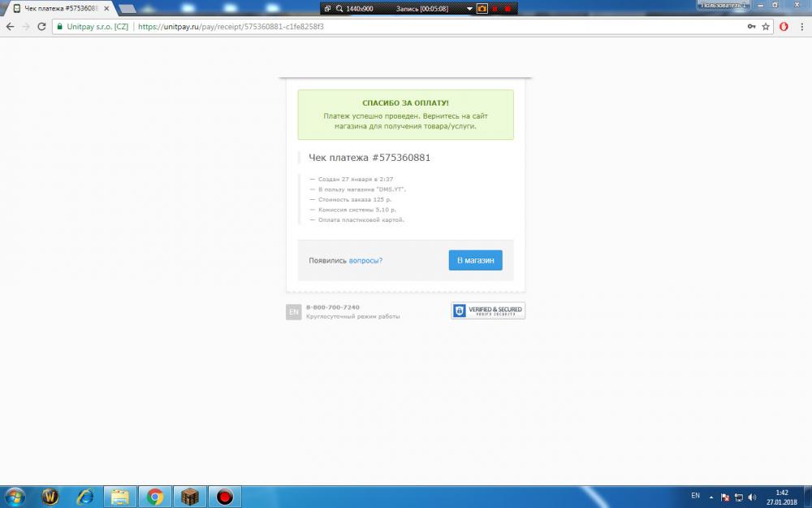Bookmark this page with the star icon
This screenshot has width=812, height=508.
point(765,26)
